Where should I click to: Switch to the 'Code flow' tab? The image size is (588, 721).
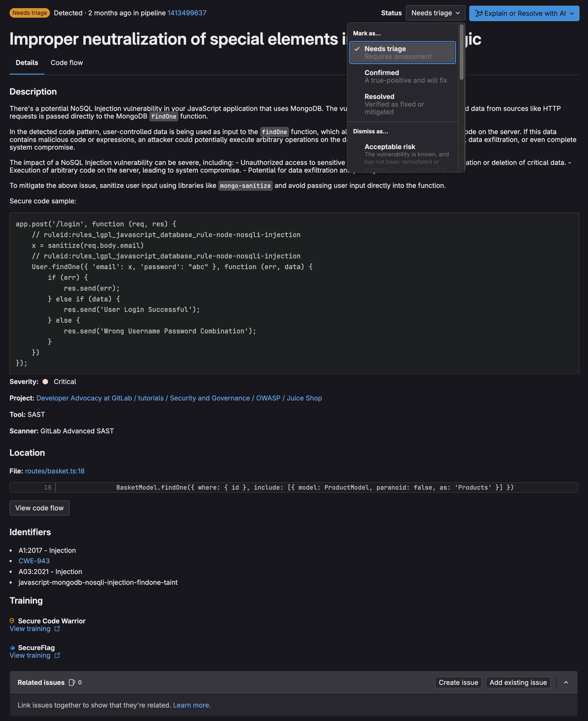[66, 62]
